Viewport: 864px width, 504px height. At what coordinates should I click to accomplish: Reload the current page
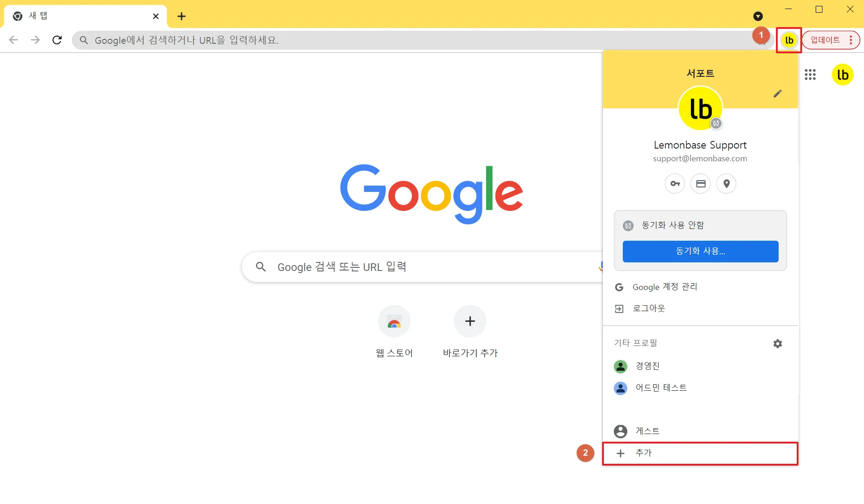(x=57, y=40)
